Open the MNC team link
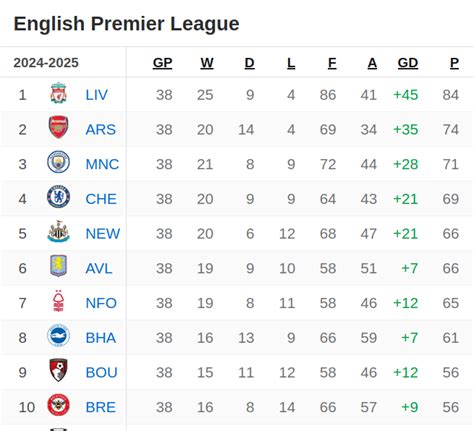The image size is (474, 431). tap(102, 164)
